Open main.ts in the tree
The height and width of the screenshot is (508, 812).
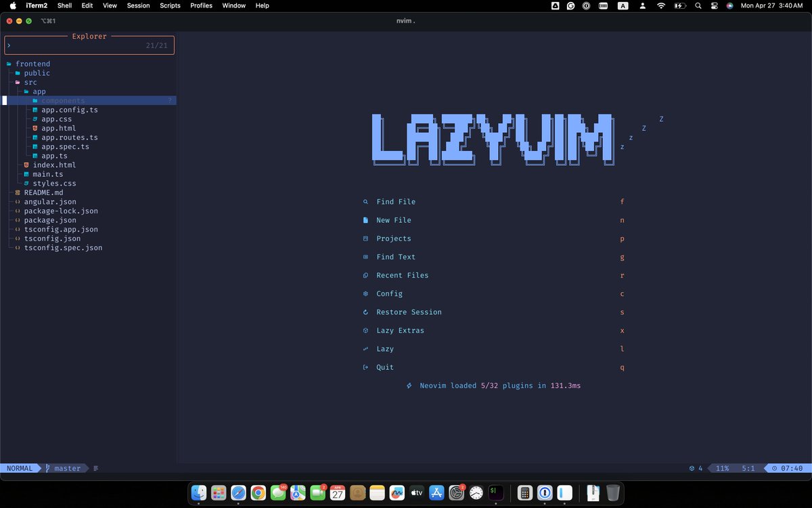pyautogui.click(x=47, y=174)
